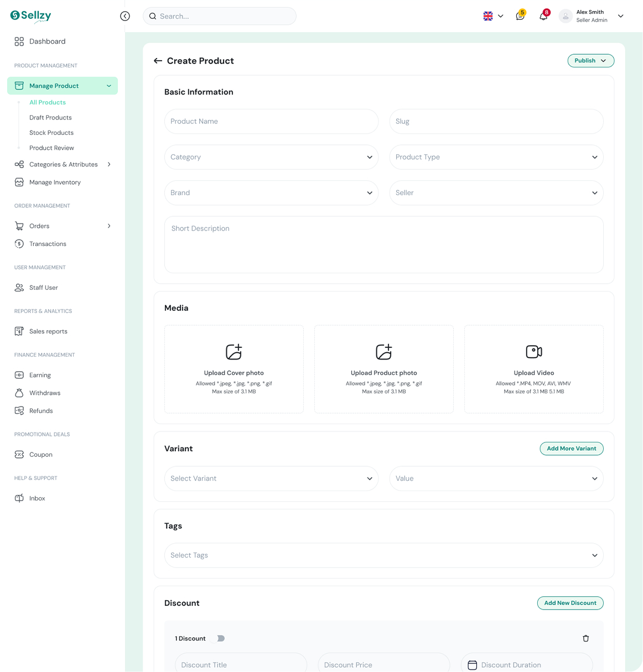Screen dimensions: 643x672
Task: Click the Categories & Attributes icon
Action: tap(19, 164)
